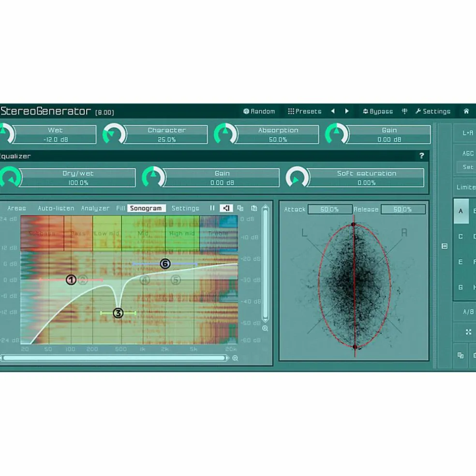Go to the next preset arrow
This screenshot has height=476, width=476.
click(x=347, y=111)
